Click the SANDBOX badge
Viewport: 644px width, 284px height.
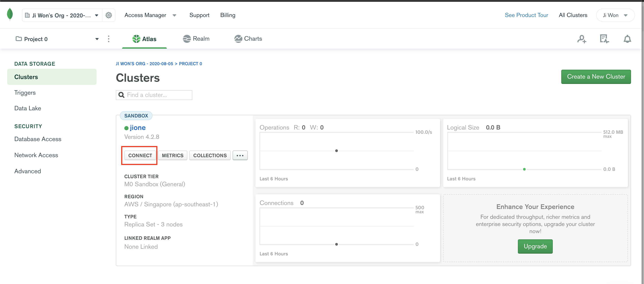136,116
